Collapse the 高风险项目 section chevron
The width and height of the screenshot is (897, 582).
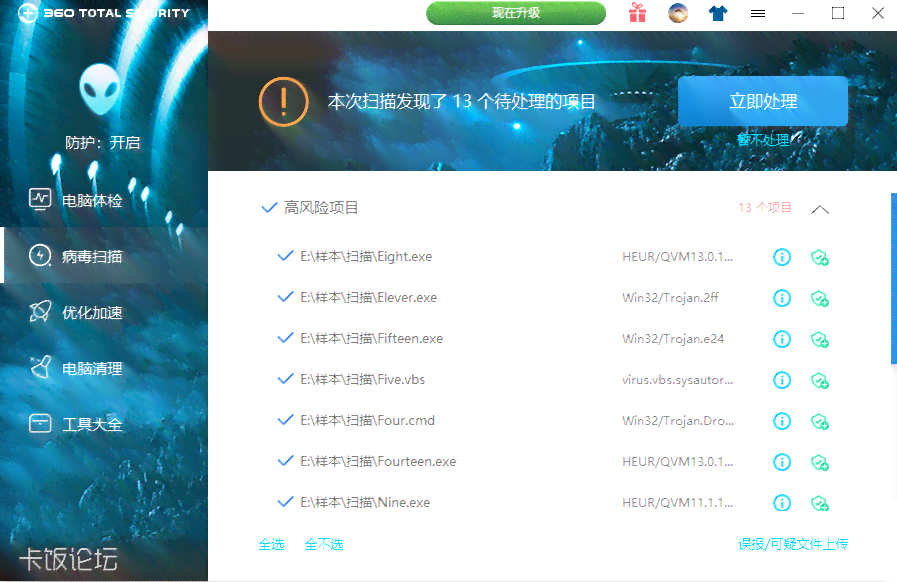tap(820, 209)
